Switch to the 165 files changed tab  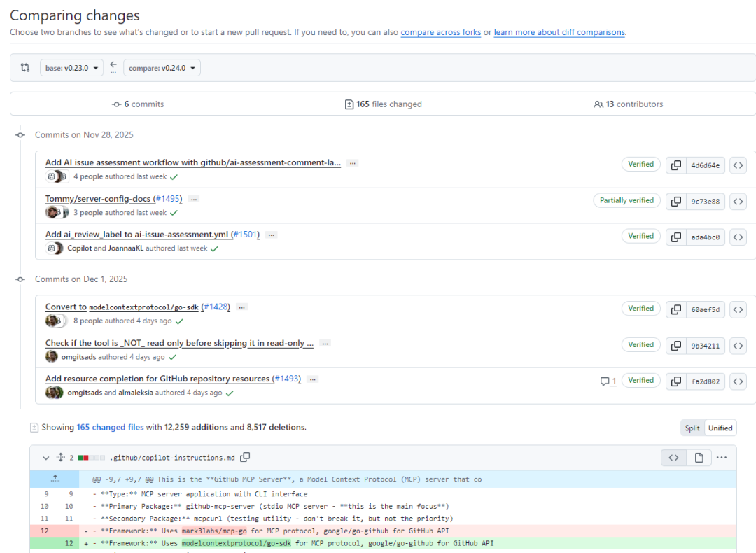click(x=384, y=104)
